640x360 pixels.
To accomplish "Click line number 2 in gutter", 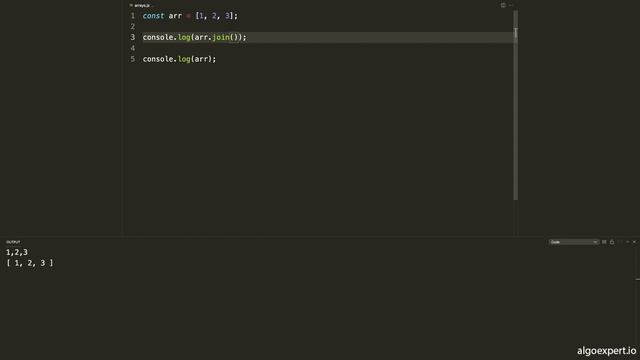I will click(133, 27).
